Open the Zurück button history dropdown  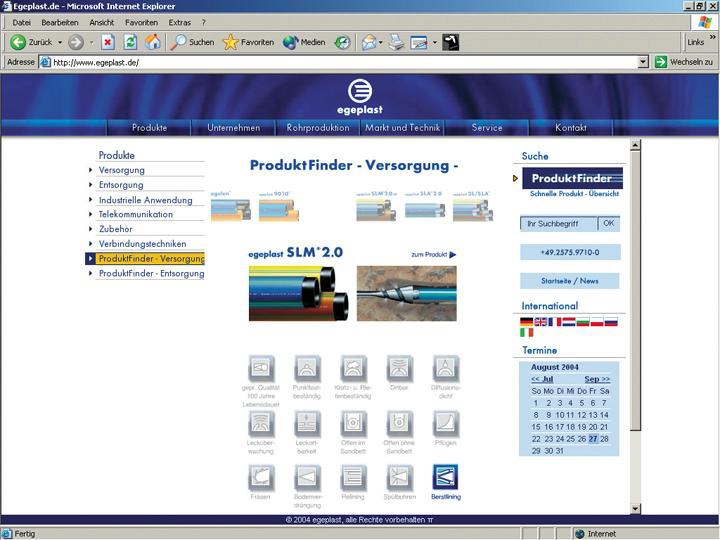59,42
